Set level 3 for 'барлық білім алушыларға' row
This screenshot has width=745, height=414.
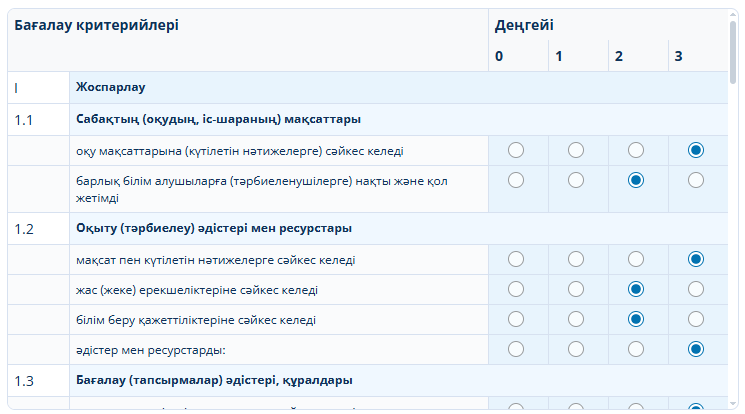tap(696, 180)
